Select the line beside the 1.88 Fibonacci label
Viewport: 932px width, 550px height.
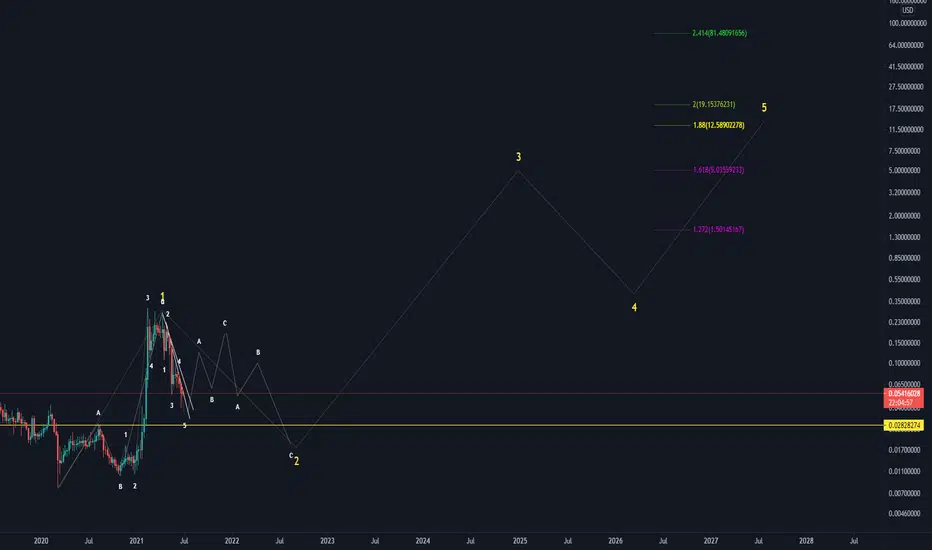click(x=672, y=125)
